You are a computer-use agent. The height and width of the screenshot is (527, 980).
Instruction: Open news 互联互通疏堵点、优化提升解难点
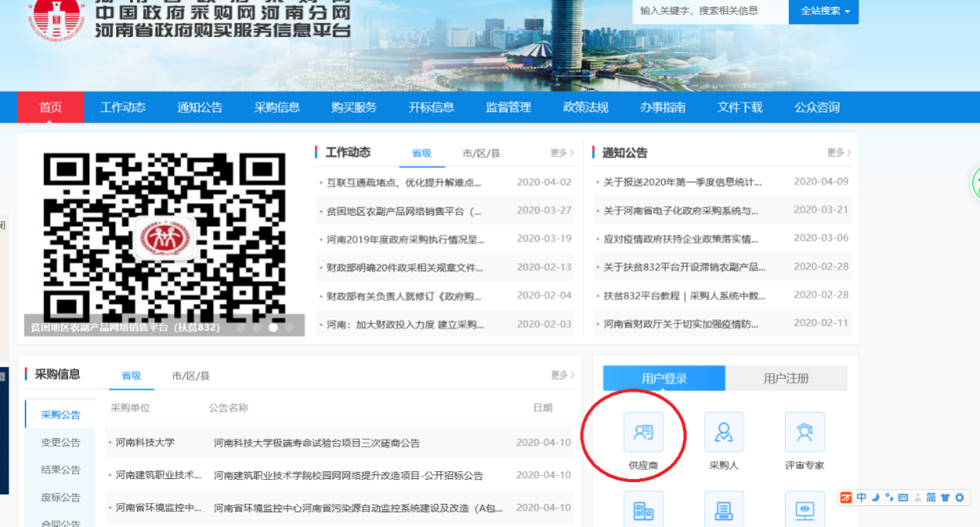[x=405, y=183]
